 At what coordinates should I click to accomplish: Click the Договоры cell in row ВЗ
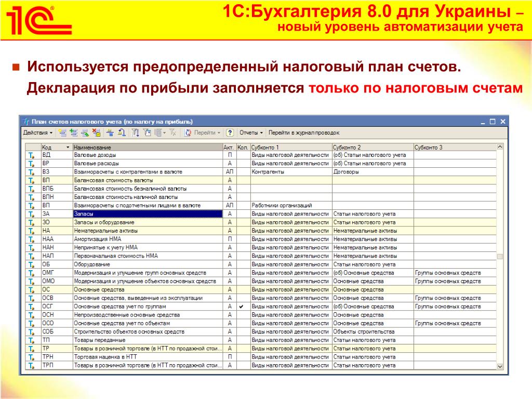click(373, 171)
